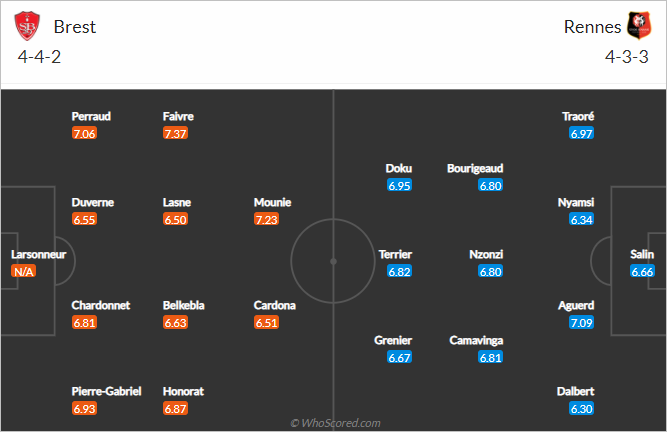Open the Rennes team name

pos(593,27)
